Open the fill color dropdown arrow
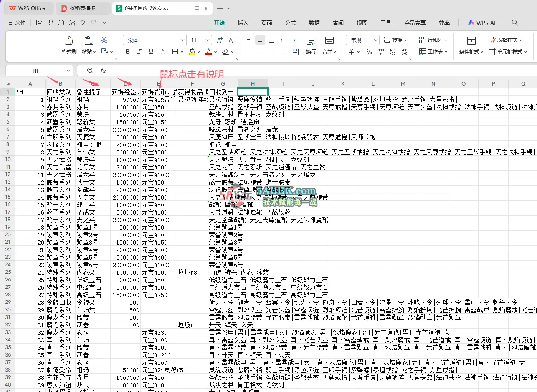This screenshot has width=537, height=392. click(199, 52)
